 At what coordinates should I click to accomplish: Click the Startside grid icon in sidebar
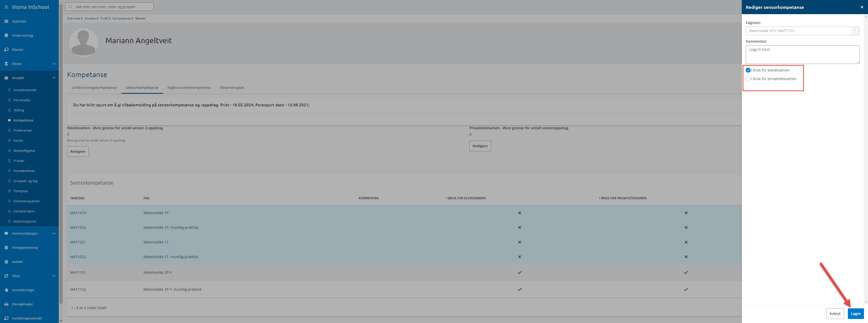click(x=6, y=21)
